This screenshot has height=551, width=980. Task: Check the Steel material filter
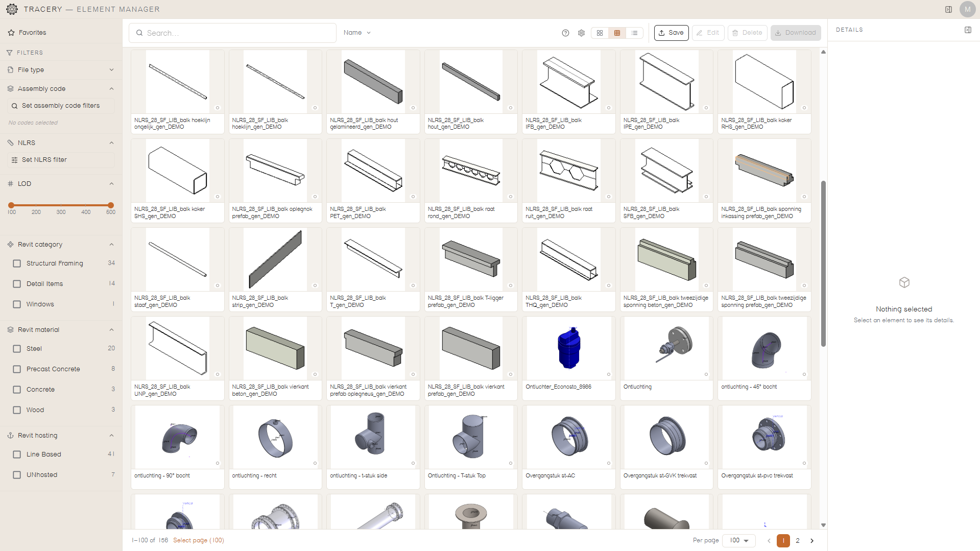(17, 349)
